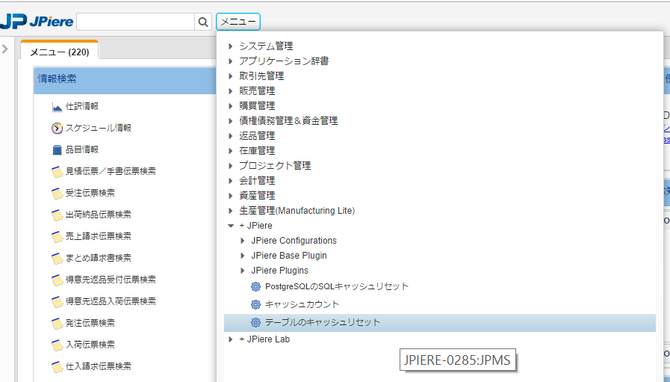The image size is (670, 382).
Task: Expand the 在庫管理 arrow
Action: 231,151
